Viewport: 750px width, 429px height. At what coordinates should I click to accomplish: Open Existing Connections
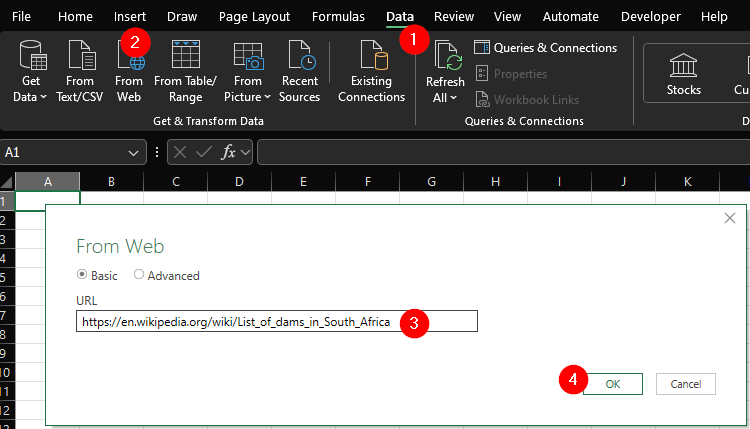click(x=371, y=71)
